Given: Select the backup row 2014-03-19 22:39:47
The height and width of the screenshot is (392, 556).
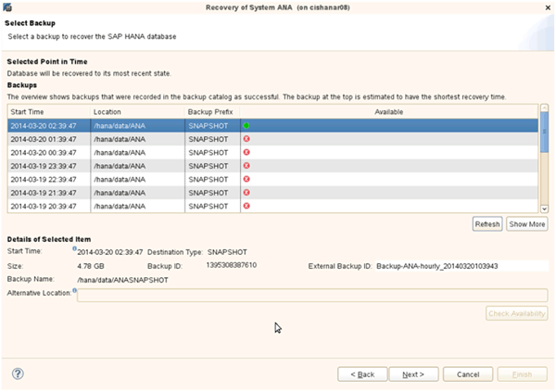Looking at the screenshot, I should coord(272,179).
